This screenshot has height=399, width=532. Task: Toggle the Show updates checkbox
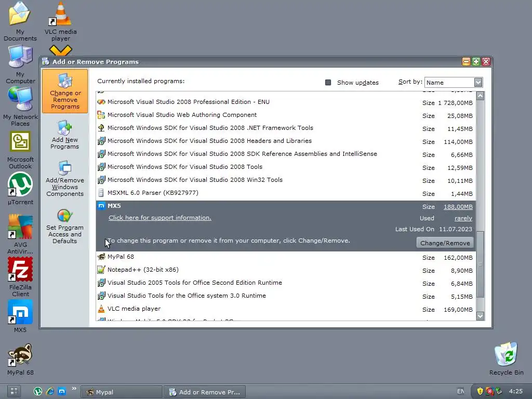pos(328,83)
